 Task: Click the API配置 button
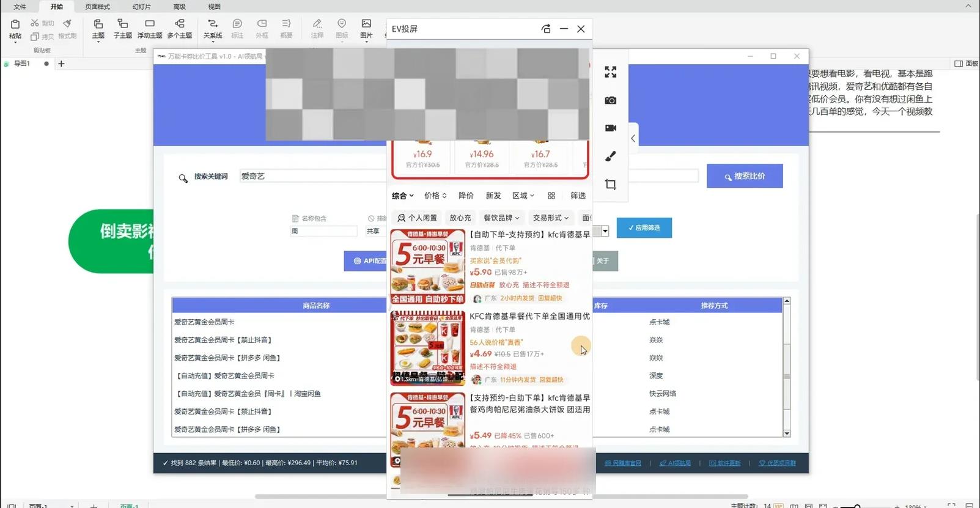pos(366,261)
